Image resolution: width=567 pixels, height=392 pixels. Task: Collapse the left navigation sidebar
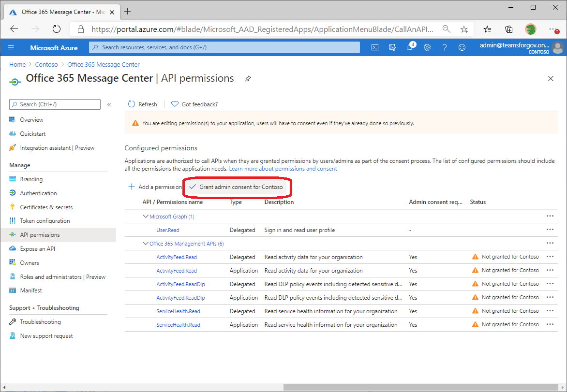(109, 104)
